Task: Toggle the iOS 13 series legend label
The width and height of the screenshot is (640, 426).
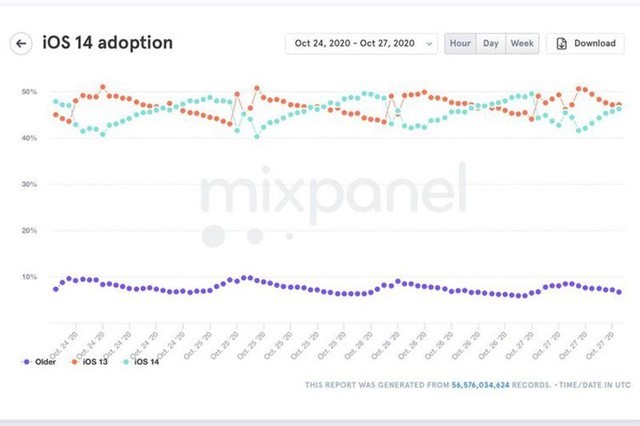Action: pos(95,362)
